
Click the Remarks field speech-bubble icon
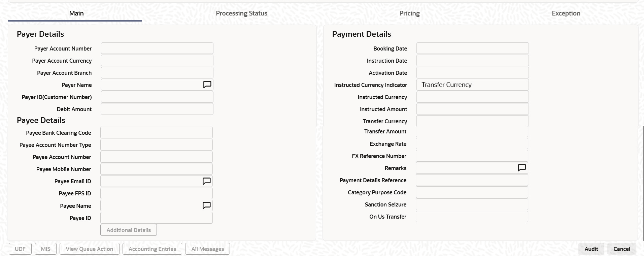521,168
